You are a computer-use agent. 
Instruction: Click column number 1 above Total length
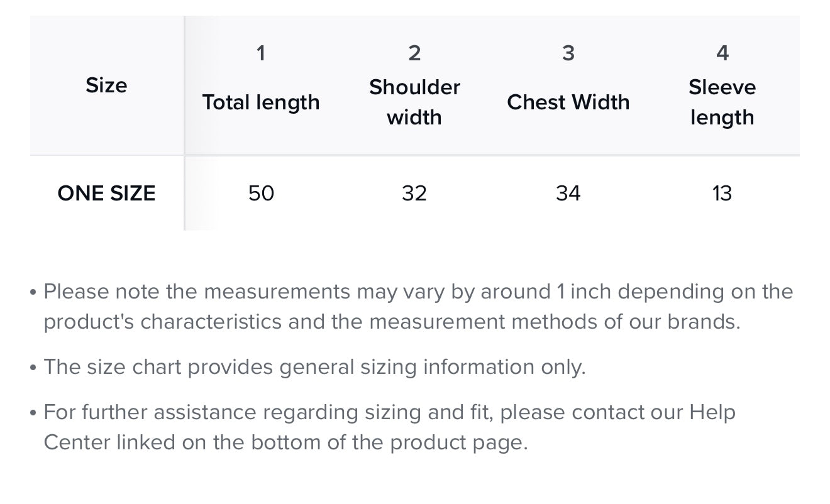pyautogui.click(x=261, y=53)
